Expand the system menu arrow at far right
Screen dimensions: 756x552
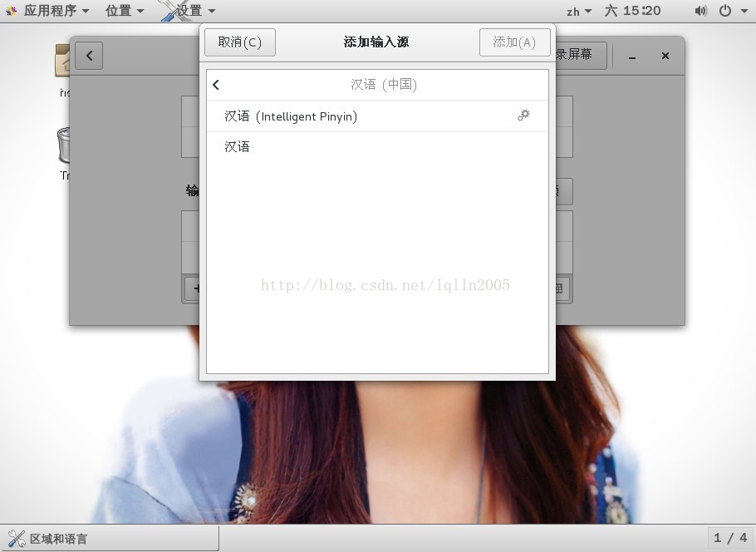click(x=744, y=11)
